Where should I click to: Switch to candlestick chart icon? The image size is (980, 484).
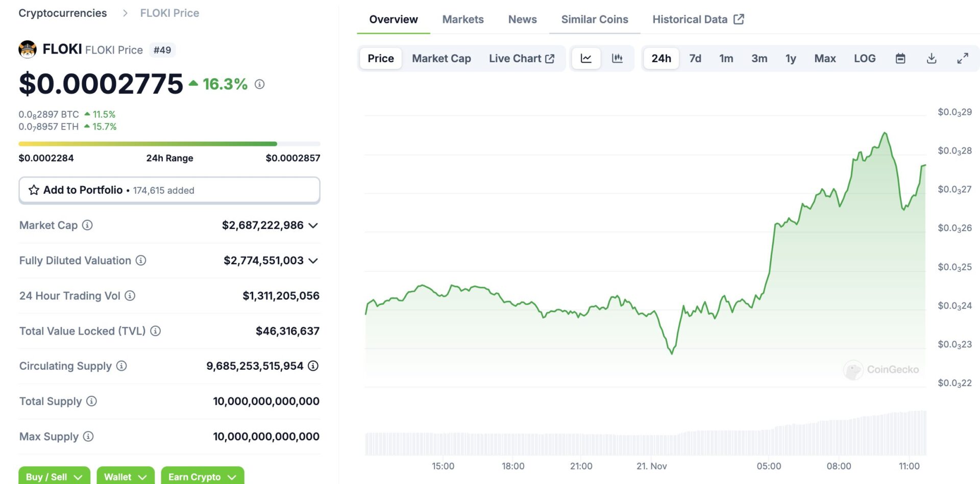(617, 59)
